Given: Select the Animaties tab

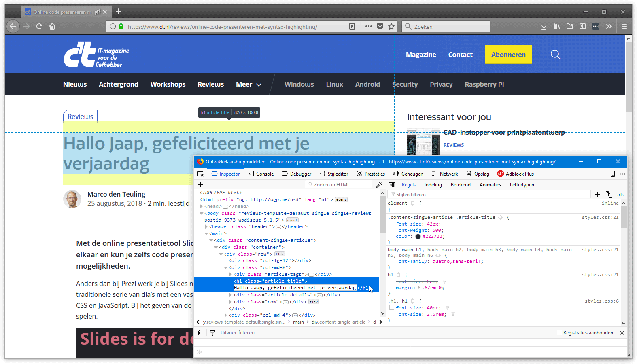Looking at the screenshot, I should (490, 185).
